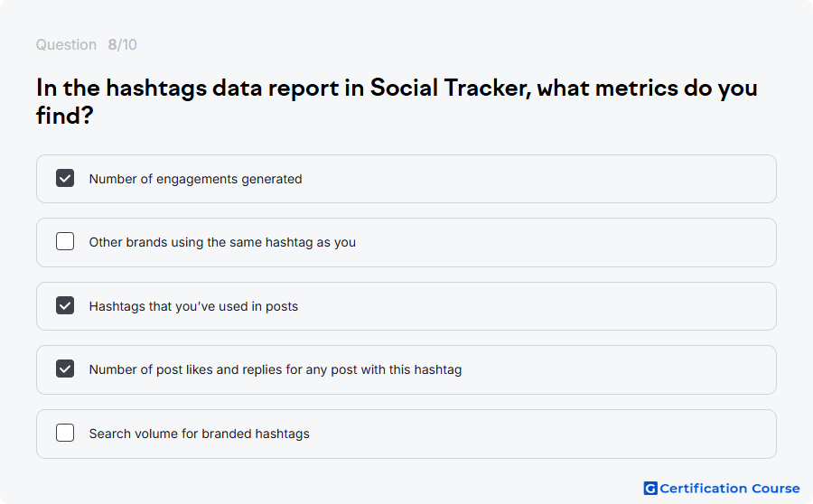Click the 8/10 question counter
The image size is (813, 504).
pyautogui.click(x=122, y=44)
